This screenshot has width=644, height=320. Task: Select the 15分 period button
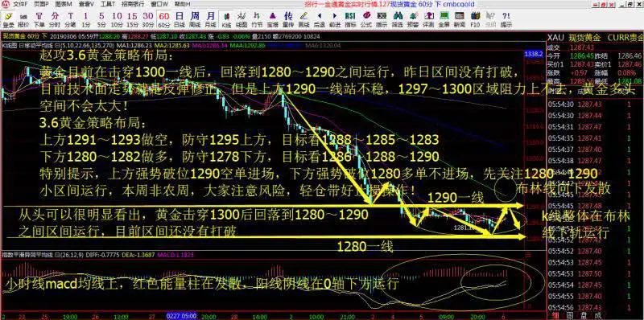(132, 18)
